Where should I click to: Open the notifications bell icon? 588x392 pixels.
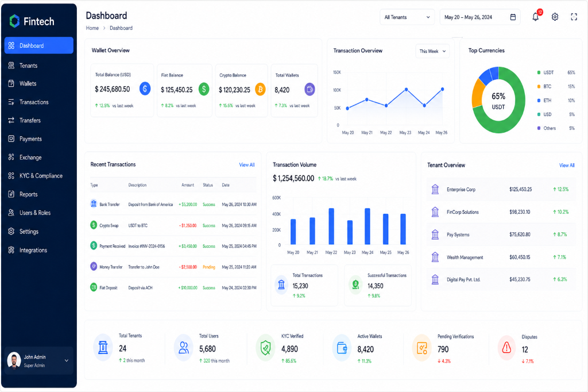pyautogui.click(x=536, y=17)
